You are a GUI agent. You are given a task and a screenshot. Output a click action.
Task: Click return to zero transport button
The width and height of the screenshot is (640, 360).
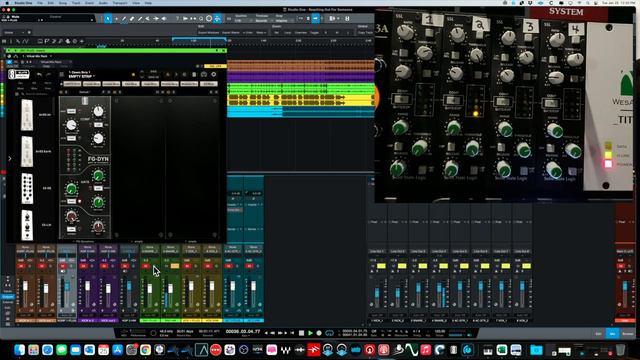[x=293, y=333]
